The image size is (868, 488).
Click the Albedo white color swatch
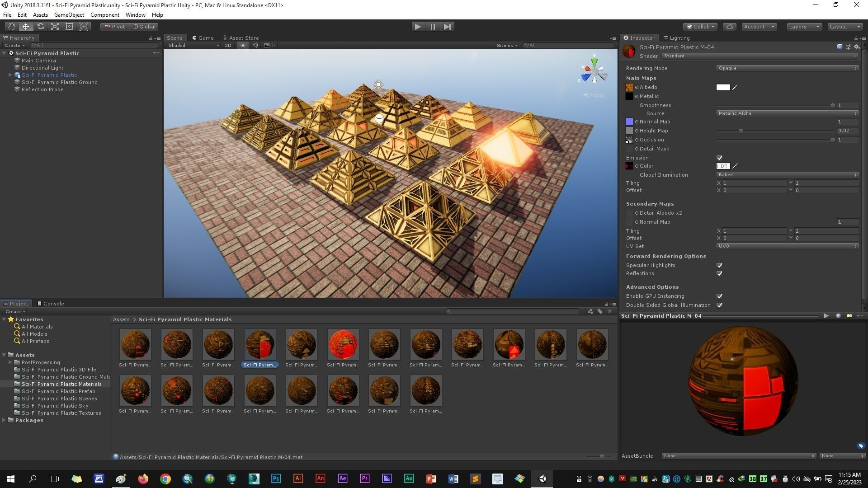click(723, 87)
